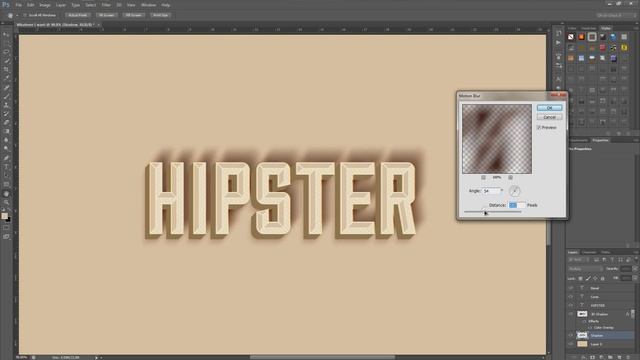
Task: Toggle Preview checkbox in Motion Blur dialog
Action: pos(539,127)
